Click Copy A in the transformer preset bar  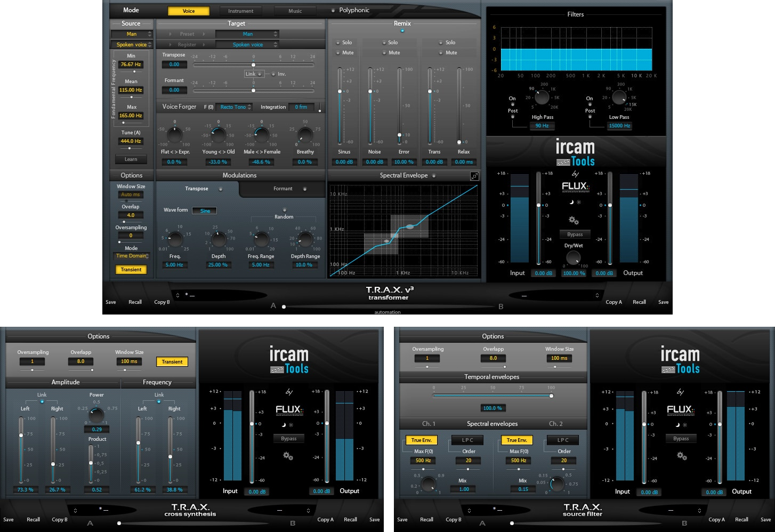(613, 302)
